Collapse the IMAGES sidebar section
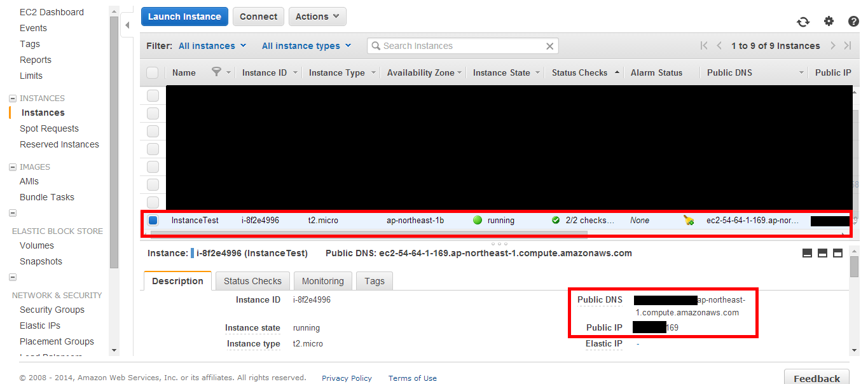868x384 pixels. (x=13, y=167)
